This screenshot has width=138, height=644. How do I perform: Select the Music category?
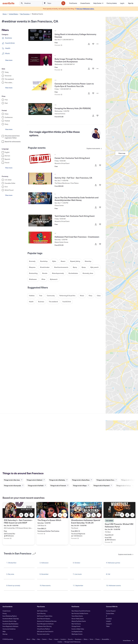7,53
